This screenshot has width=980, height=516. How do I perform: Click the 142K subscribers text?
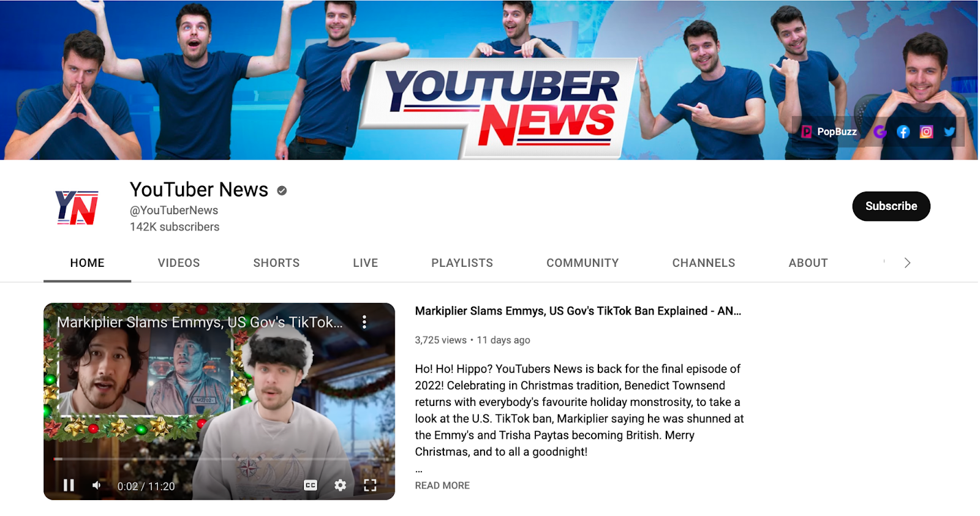[175, 226]
